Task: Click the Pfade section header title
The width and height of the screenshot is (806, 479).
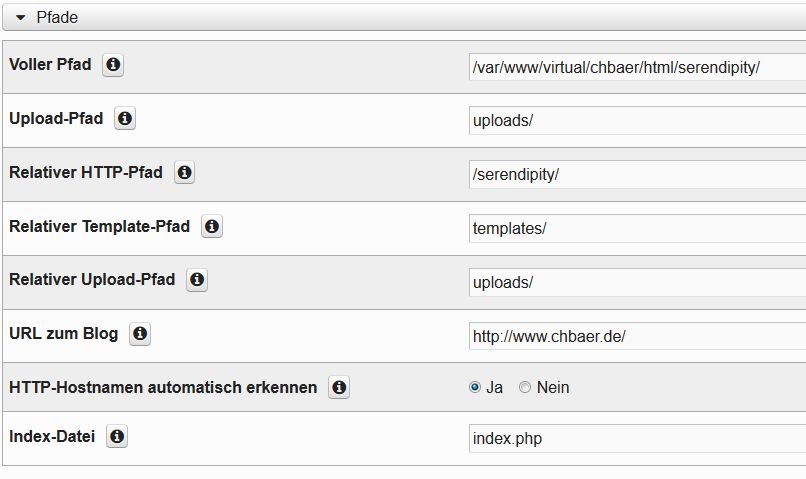Action: click(57, 18)
